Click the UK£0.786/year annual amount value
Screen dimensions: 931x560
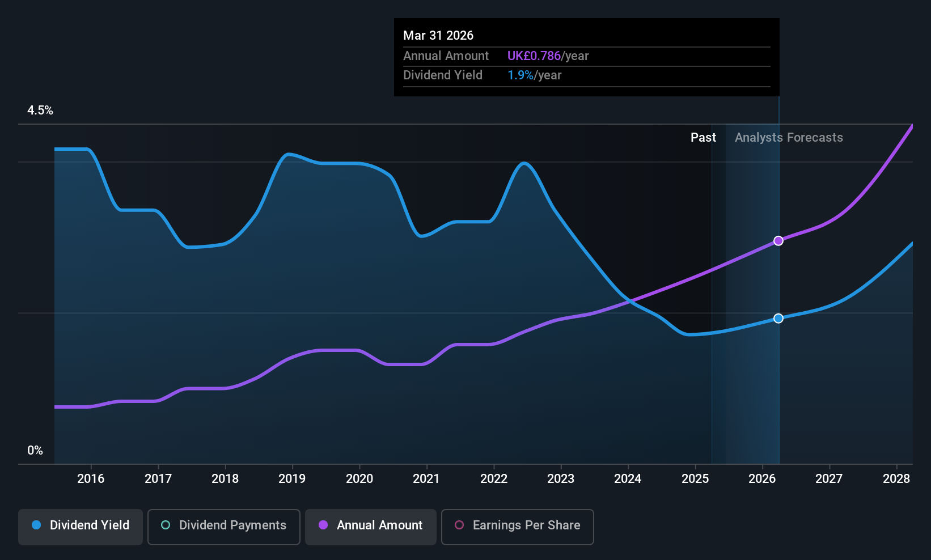(548, 56)
